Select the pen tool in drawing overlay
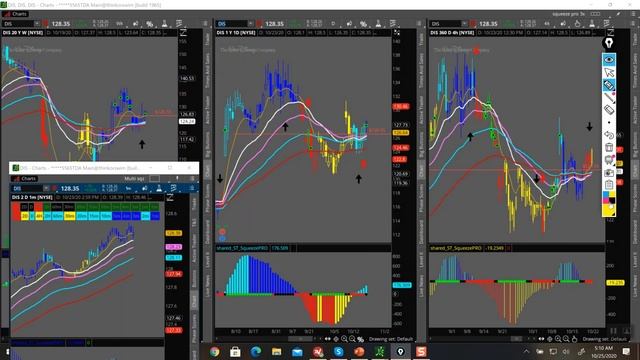The height and width of the screenshot is (360, 640). click(x=609, y=98)
